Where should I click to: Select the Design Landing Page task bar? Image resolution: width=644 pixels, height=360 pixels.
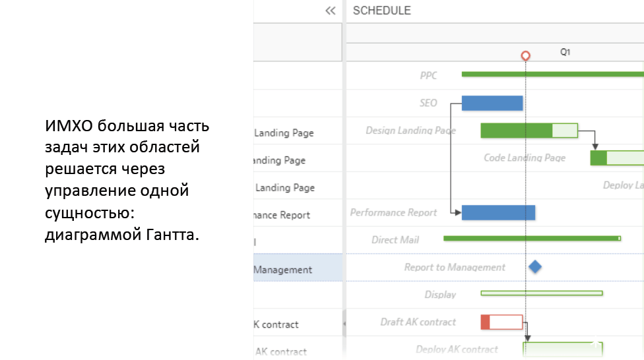coord(529,131)
